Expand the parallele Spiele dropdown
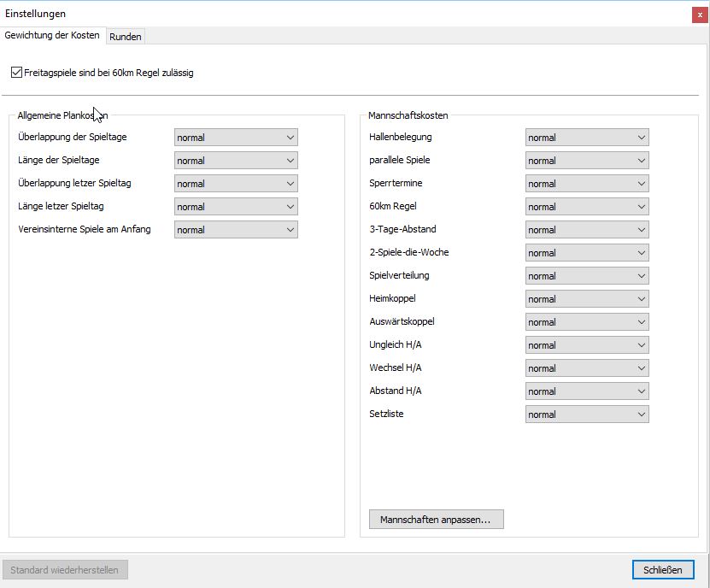The image size is (710, 588). (586, 161)
